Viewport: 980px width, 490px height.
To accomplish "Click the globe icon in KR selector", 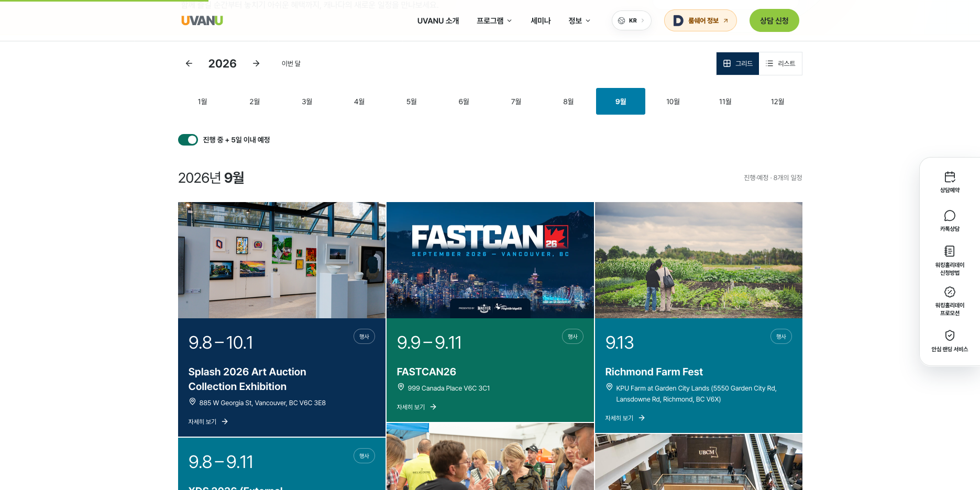I will point(621,20).
